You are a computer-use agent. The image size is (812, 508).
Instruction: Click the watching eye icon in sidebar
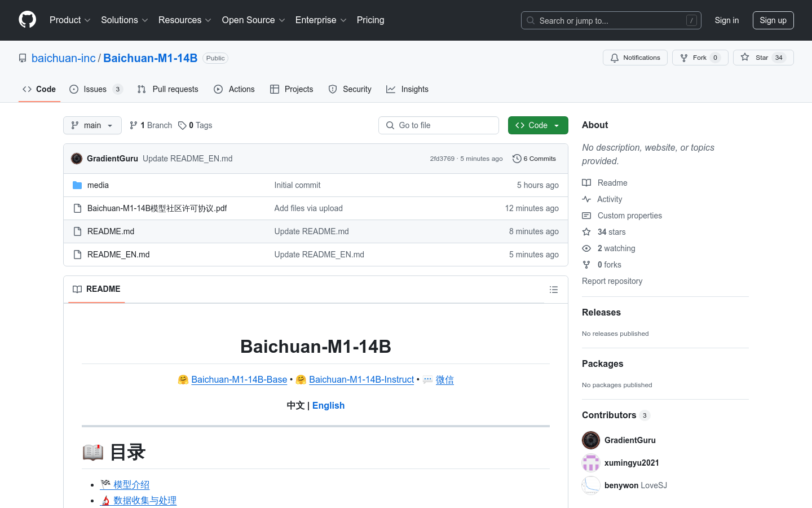[x=586, y=248]
